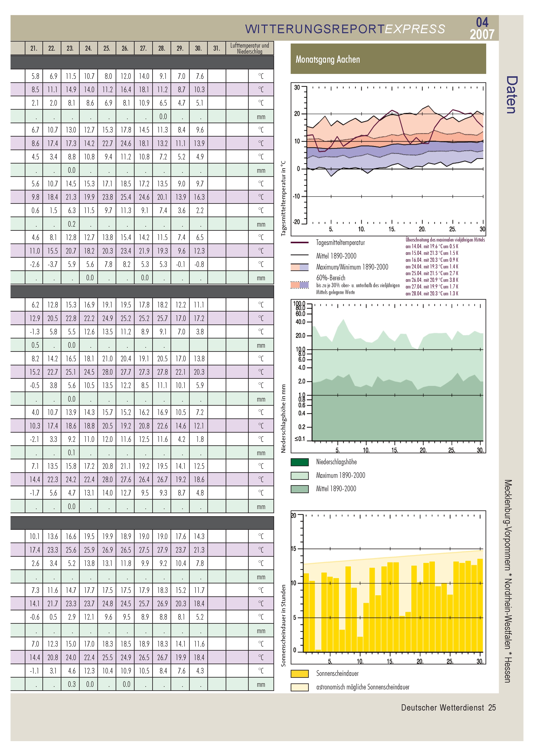The height and width of the screenshot is (756, 534).
Task: Click the dark green Niederschlagshöhe legend swatch
Action: (300, 462)
